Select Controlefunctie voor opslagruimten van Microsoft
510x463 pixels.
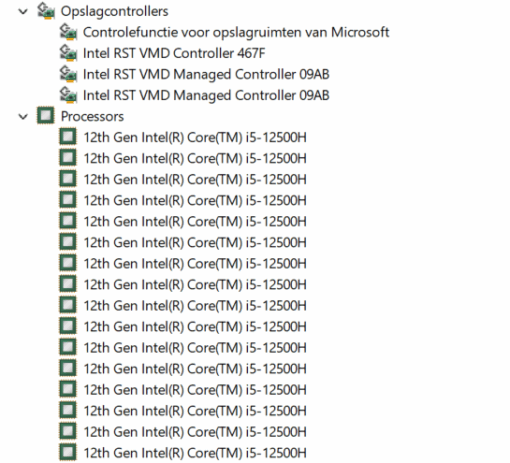(x=236, y=32)
